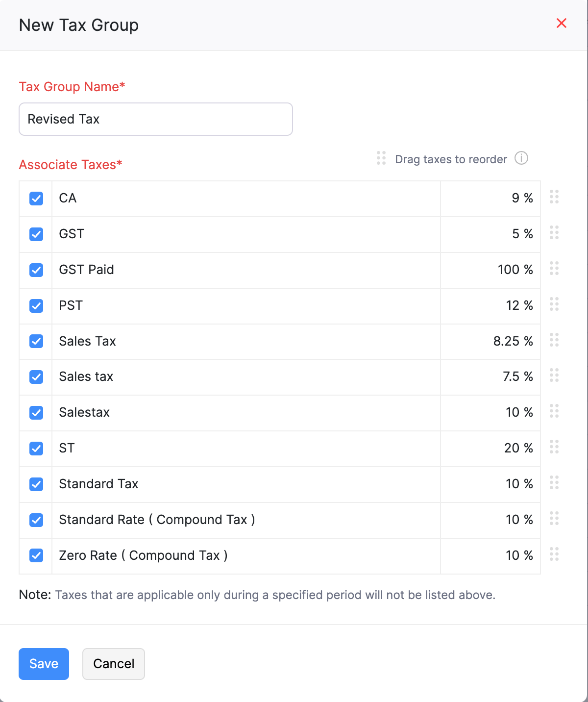
Task: Click the Tax Group Name input field
Action: (x=155, y=119)
